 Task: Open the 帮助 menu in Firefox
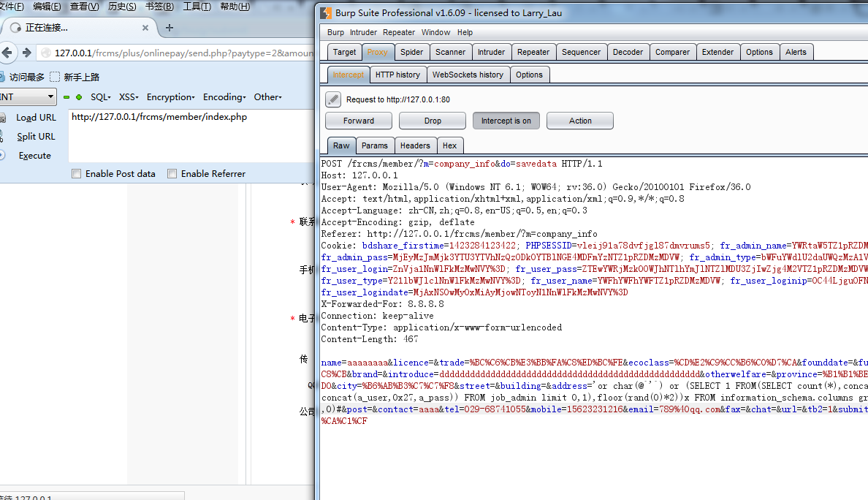pos(235,7)
